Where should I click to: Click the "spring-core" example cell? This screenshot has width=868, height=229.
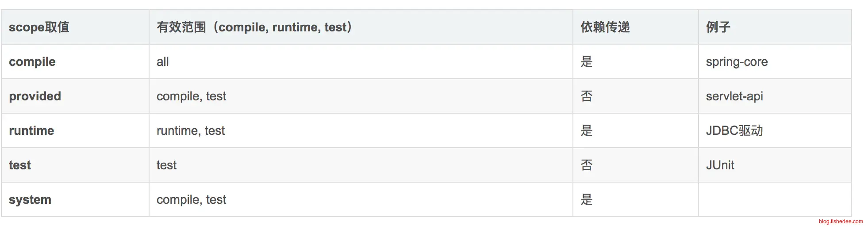(737, 62)
